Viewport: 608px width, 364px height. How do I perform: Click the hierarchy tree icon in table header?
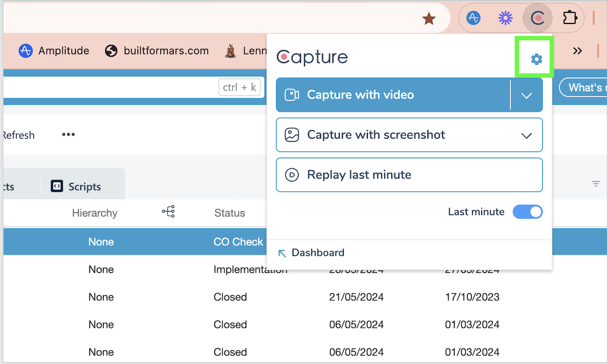[168, 212]
